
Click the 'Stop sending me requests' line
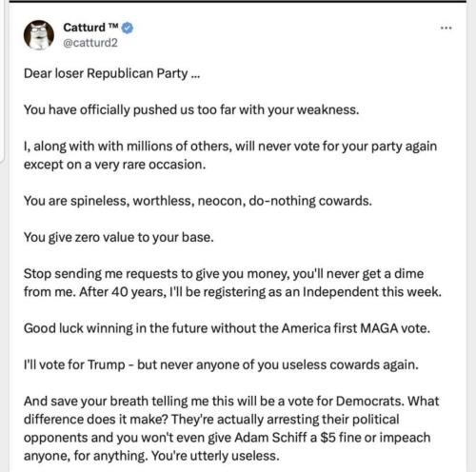tap(224, 274)
